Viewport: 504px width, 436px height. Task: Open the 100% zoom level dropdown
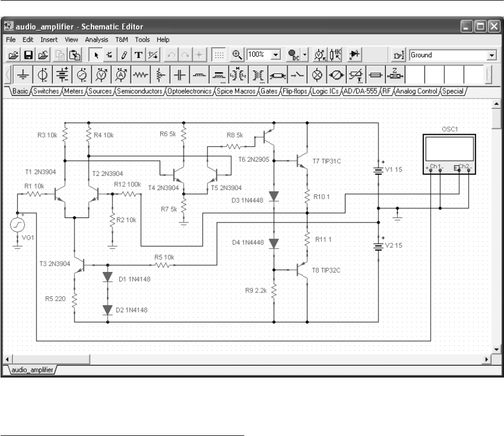[x=276, y=55]
